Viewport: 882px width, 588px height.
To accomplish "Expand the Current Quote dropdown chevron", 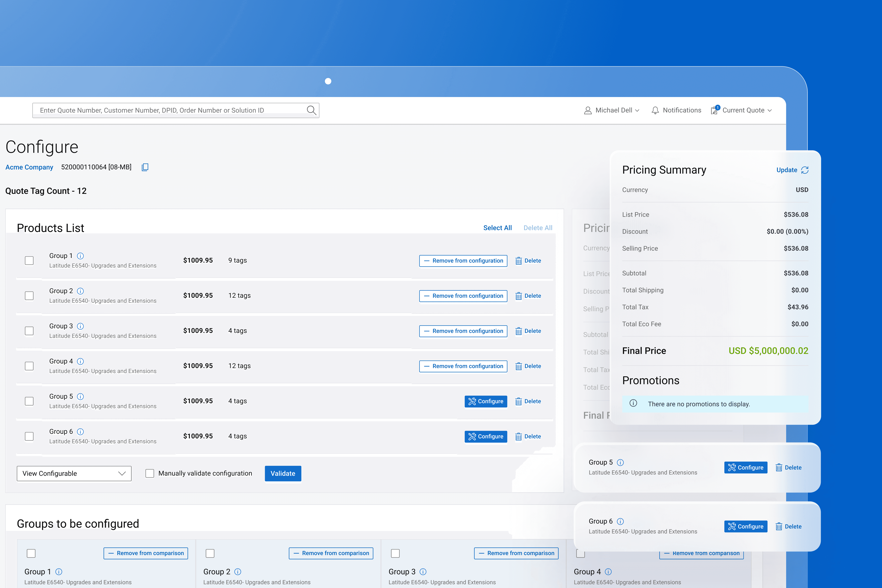I will point(770,111).
